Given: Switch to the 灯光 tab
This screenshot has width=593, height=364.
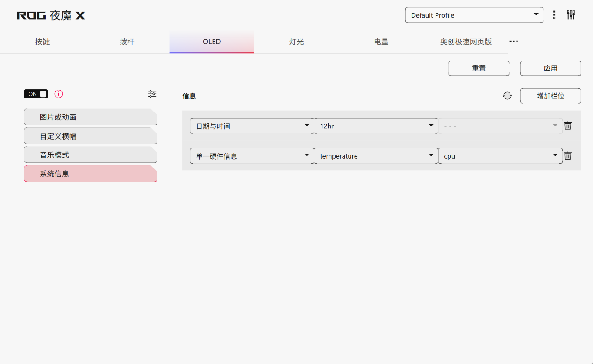Looking at the screenshot, I should click(x=296, y=42).
